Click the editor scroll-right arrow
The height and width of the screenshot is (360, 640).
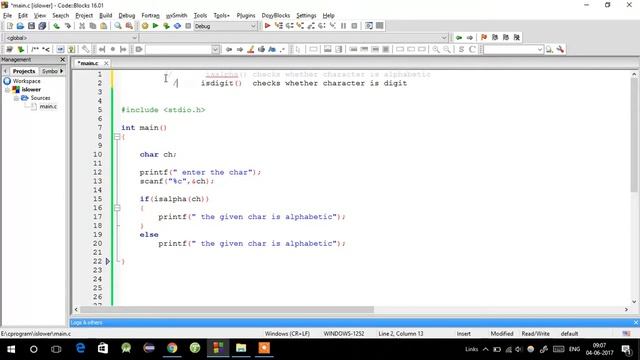click(x=626, y=309)
